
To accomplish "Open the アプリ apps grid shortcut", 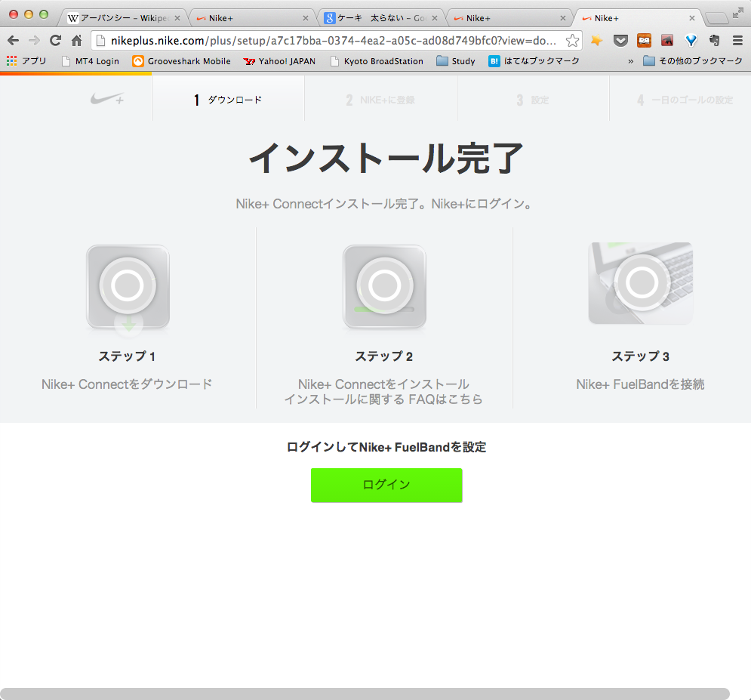I will coord(26,61).
